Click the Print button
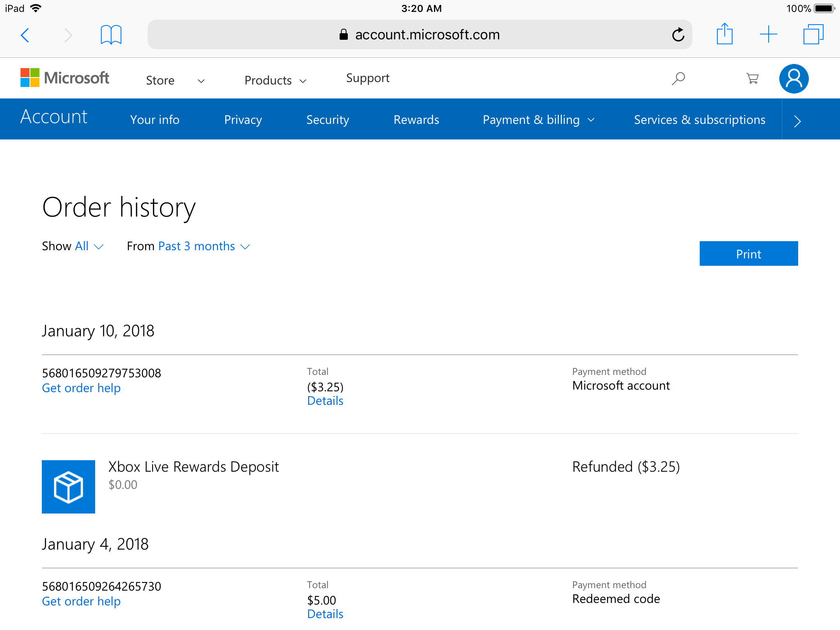This screenshot has height=630, width=840. [749, 253]
